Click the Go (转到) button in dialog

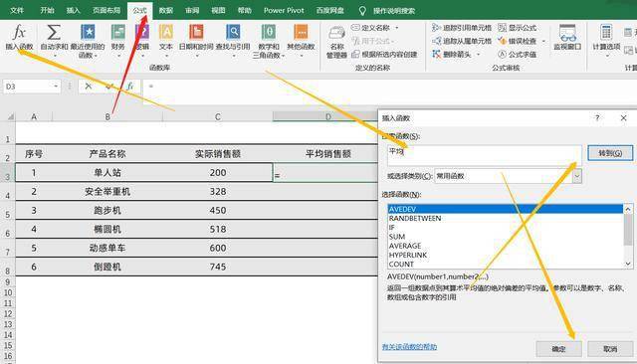[610, 153]
